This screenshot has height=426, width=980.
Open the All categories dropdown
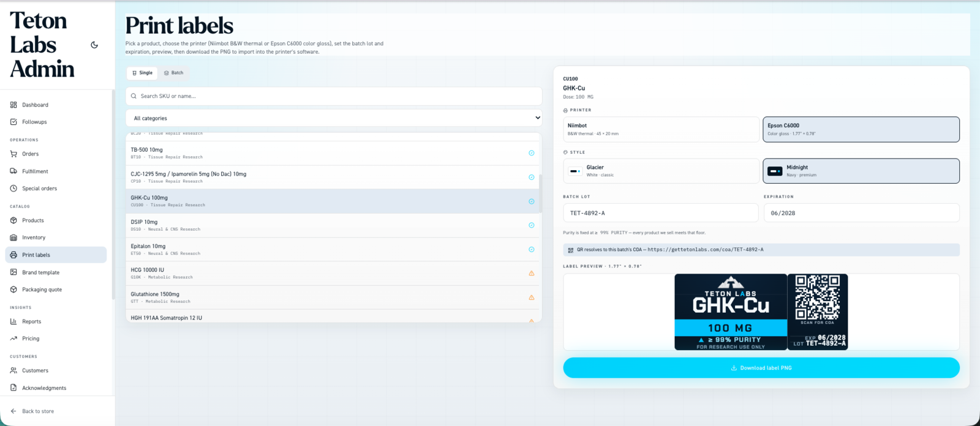[x=334, y=118]
